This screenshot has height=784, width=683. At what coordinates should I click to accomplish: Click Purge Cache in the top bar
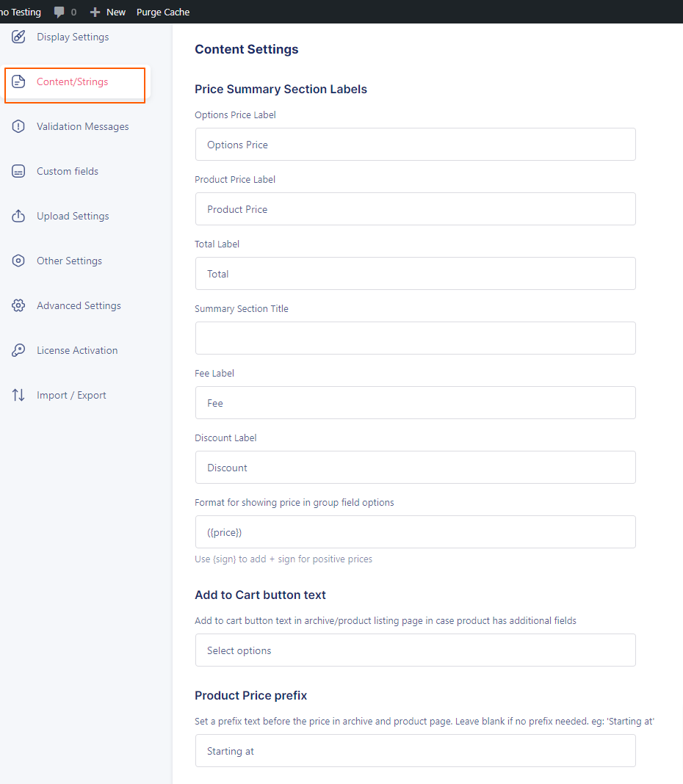click(163, 12)
